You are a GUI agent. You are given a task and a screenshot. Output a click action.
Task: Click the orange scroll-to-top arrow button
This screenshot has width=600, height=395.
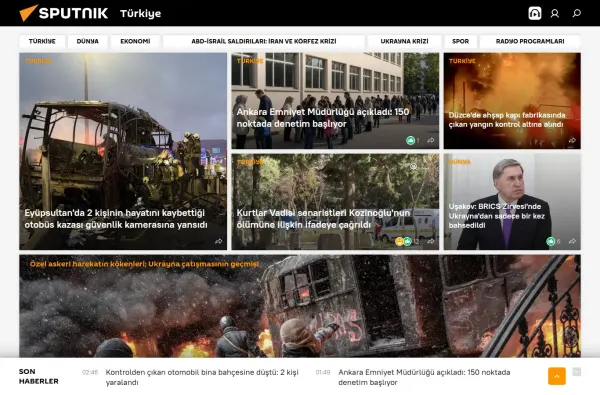[557, 376]
